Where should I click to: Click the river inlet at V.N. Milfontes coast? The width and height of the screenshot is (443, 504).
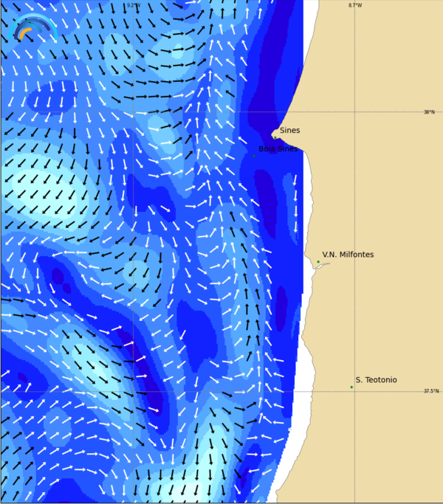[x=320, y=266]
